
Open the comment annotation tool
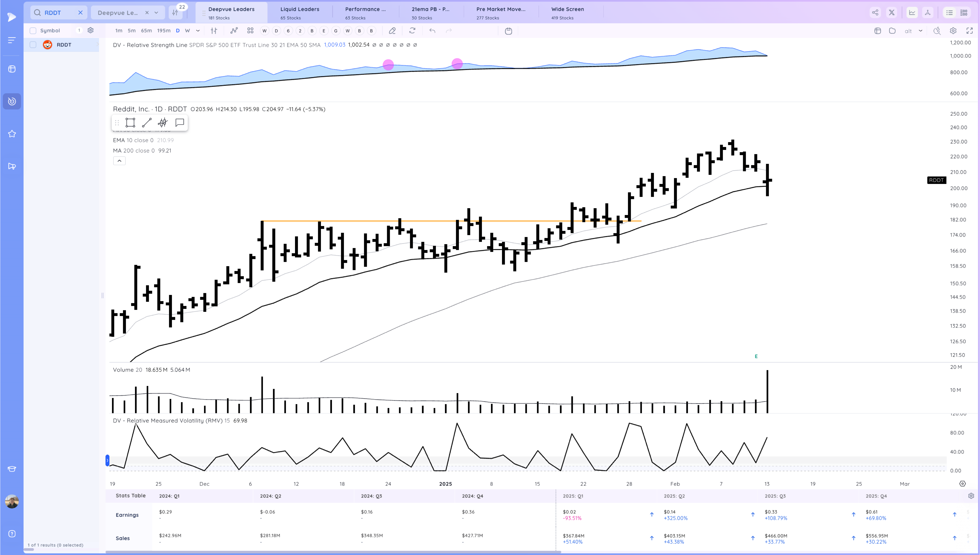pos(180,123)
